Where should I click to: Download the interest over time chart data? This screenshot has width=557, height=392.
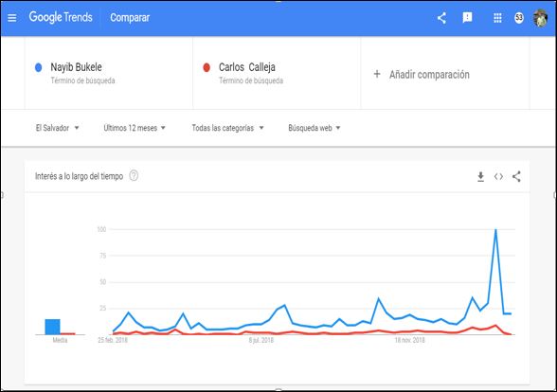480,176
